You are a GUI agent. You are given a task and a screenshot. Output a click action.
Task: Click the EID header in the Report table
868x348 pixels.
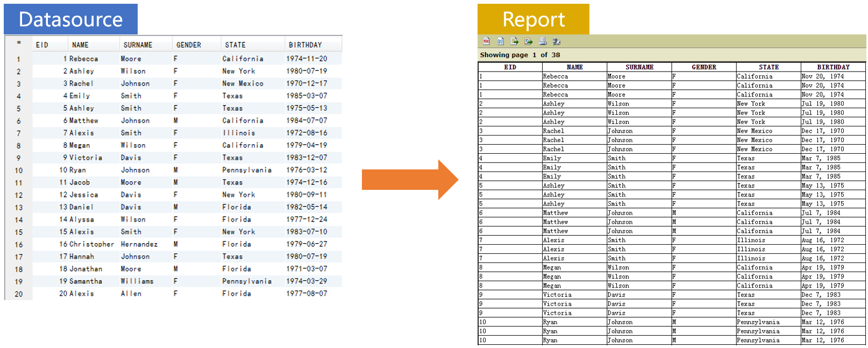(x=510, y=67)
